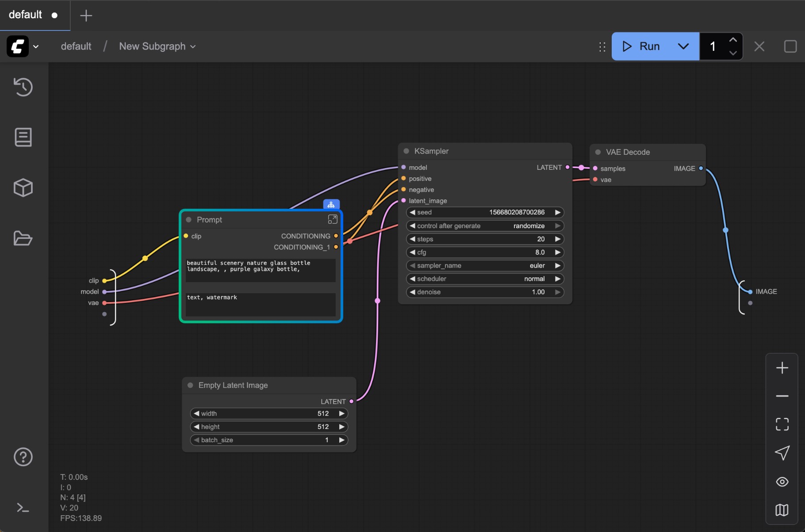Collapse the KSampler node via its title dot
Viewport: 805px width, 532px height.
point(406,151)
